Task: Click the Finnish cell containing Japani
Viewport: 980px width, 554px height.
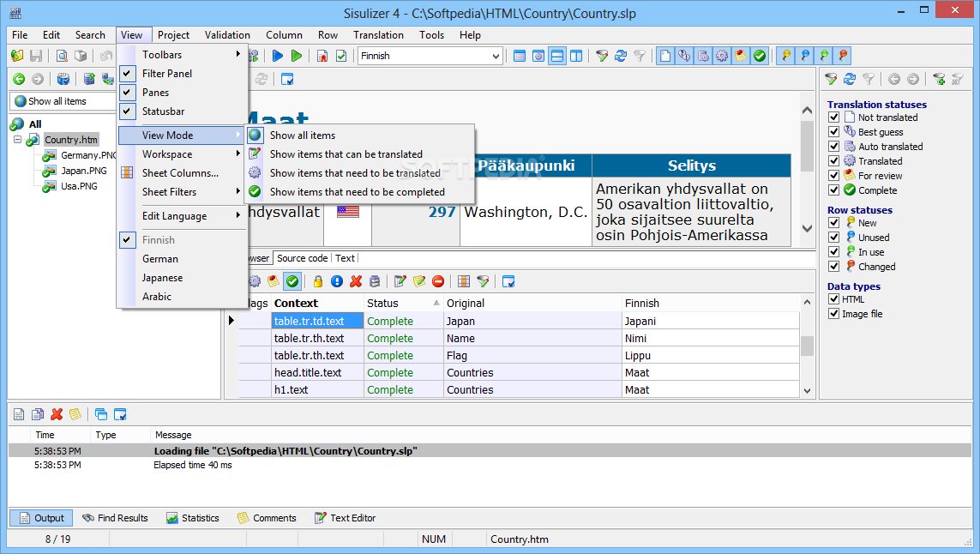Action: [711, 321]
